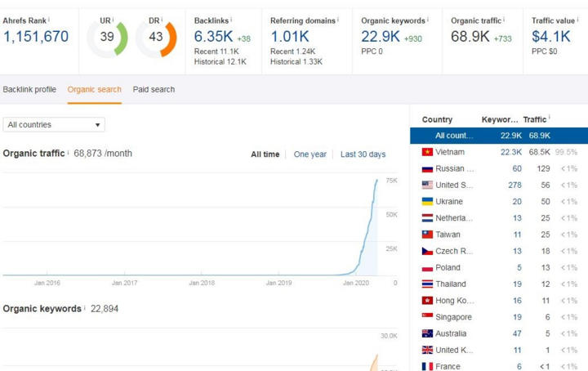Click the Taiwan flag icon
588x371 pixels.
(427, 235)
